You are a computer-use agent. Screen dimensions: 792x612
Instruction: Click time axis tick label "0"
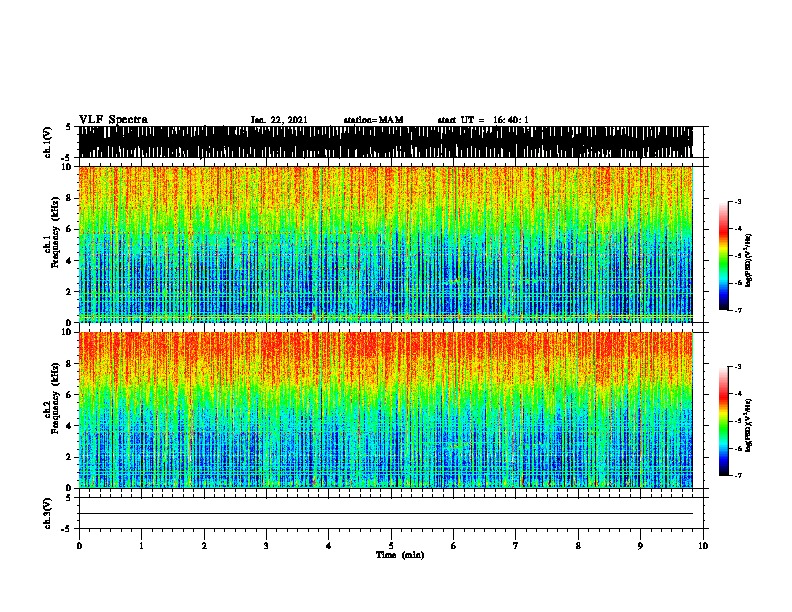(79, 546)
